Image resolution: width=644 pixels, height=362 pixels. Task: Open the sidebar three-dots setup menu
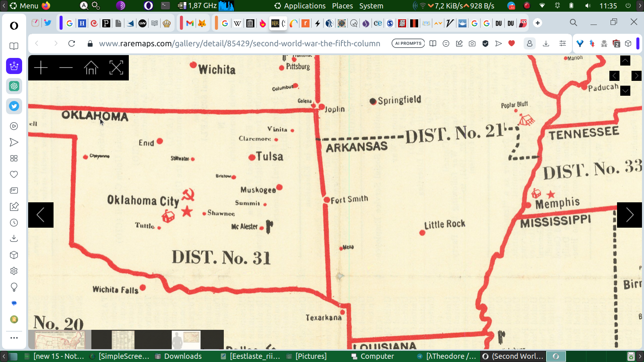(x=14, y=338)
